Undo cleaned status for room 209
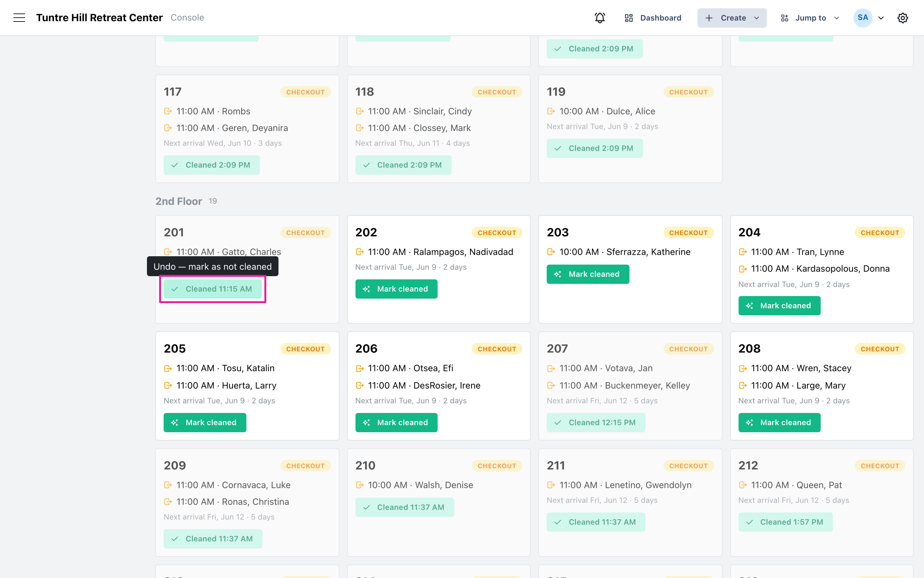Image resolution: width=924 pixels, height=578 pixels. pyautogui.click(x=213, y=539)
